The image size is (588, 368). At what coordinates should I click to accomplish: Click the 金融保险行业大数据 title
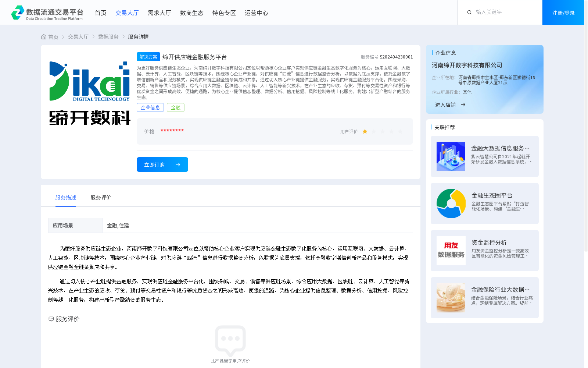[x=501, y=290]
